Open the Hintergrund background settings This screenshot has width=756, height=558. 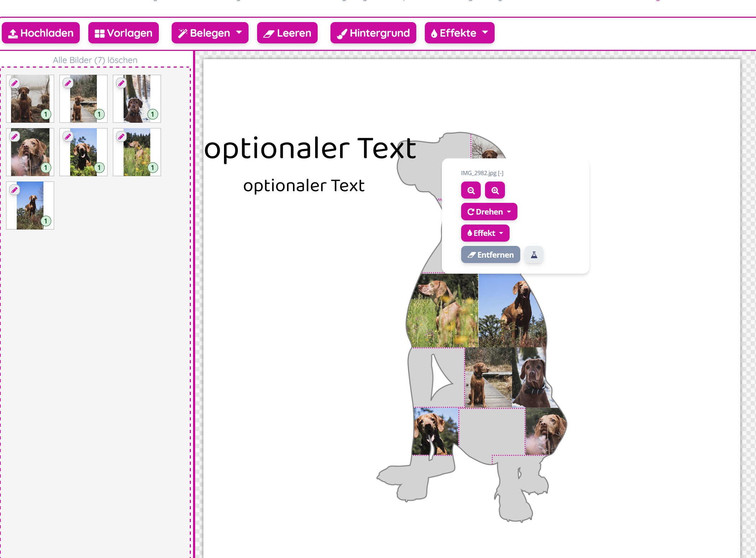(373, 33)
